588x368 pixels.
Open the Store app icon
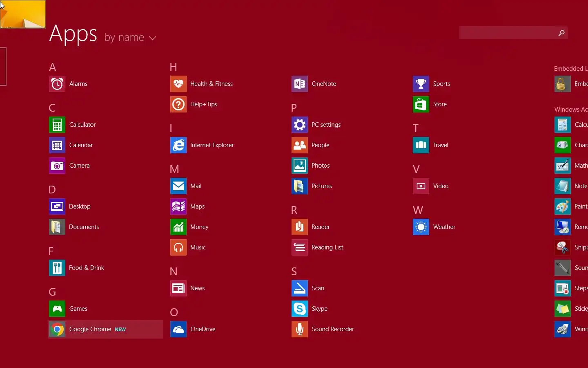pyautogui.click(x=421, y=104)
